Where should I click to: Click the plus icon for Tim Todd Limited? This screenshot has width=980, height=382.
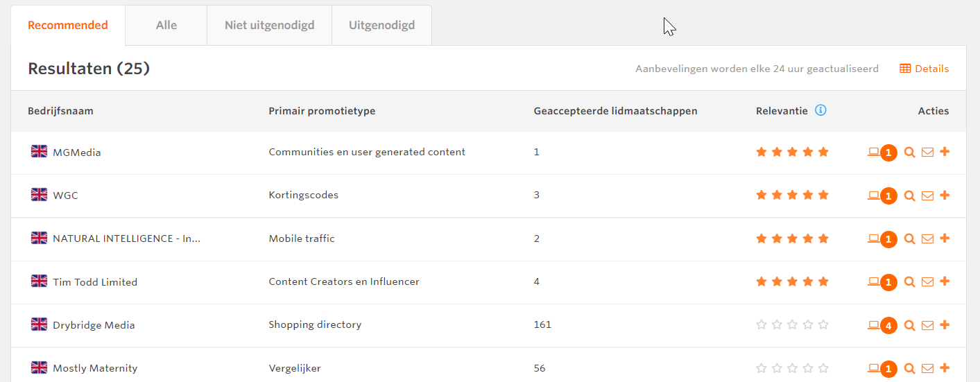pos(945,281)
